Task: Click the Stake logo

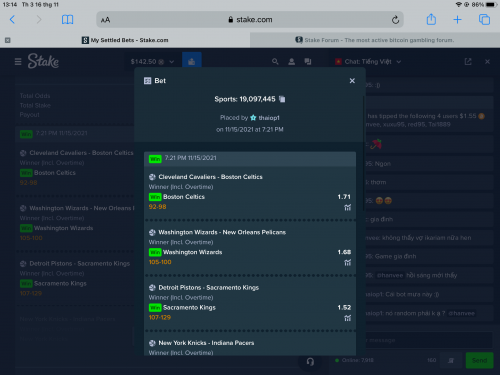Action: [43, 61]
